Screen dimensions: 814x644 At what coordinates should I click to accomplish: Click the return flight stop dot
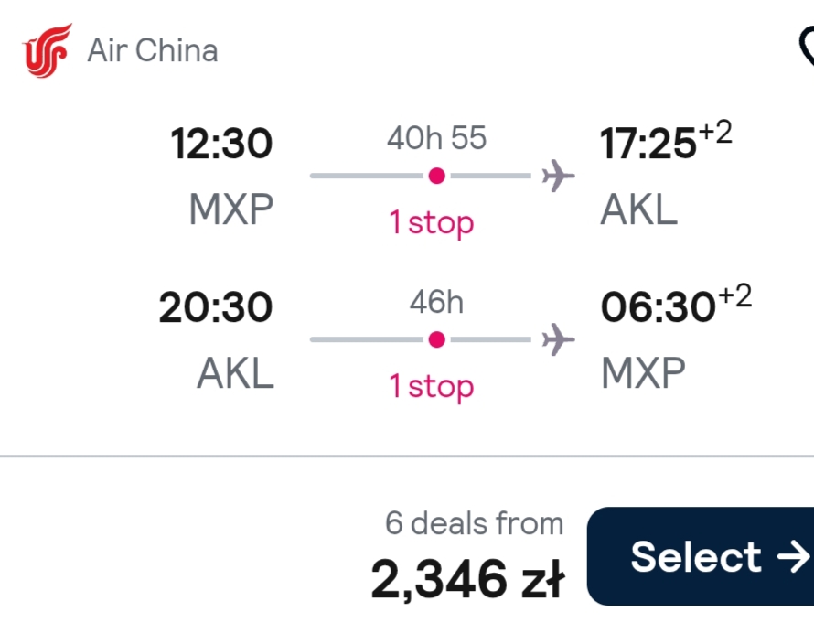point(436,339)
